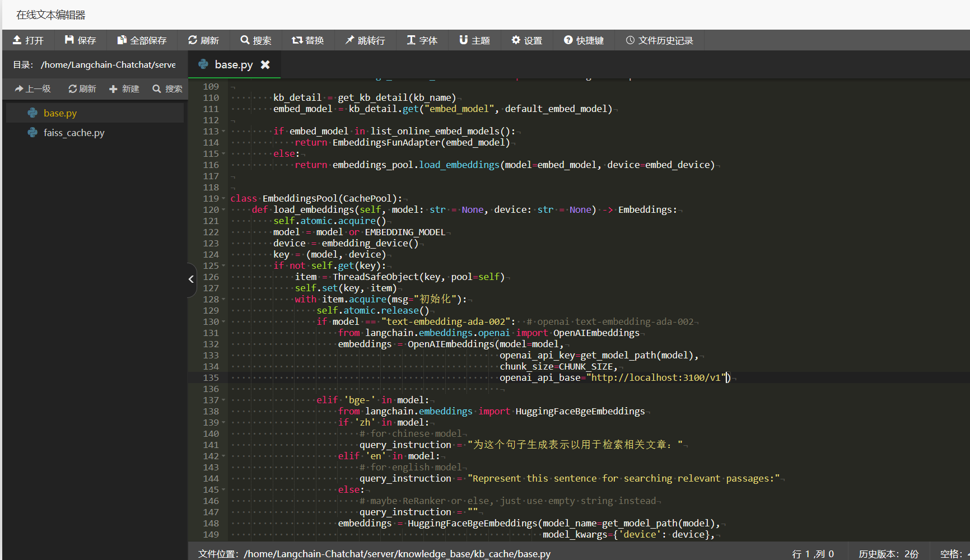Go up one directory level
Image resolution: width=970 pixels, height=560 pixels.
click(x=32, y=88)
